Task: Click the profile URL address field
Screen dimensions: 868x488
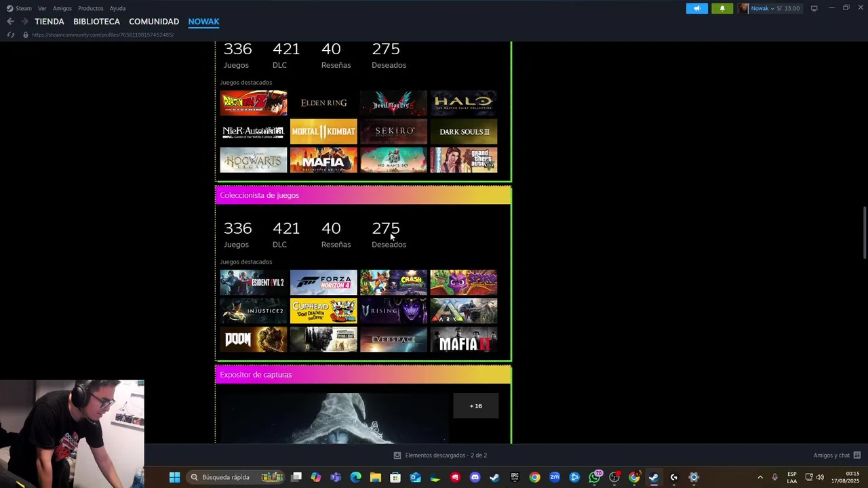Action: [102, 35]
